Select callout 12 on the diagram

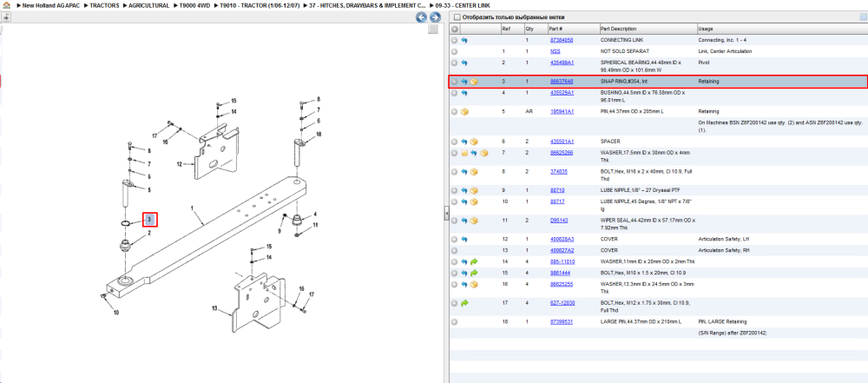click(x=180, y=164)
